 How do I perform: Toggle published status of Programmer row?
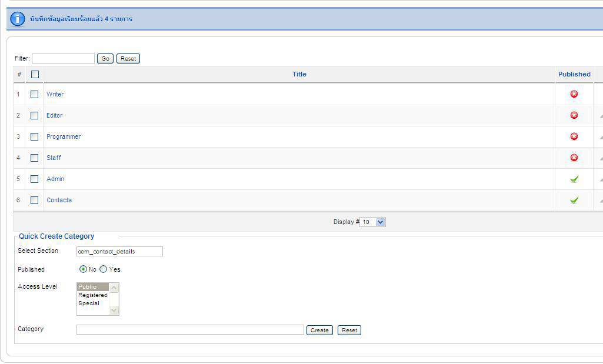[x=574, y=136]
